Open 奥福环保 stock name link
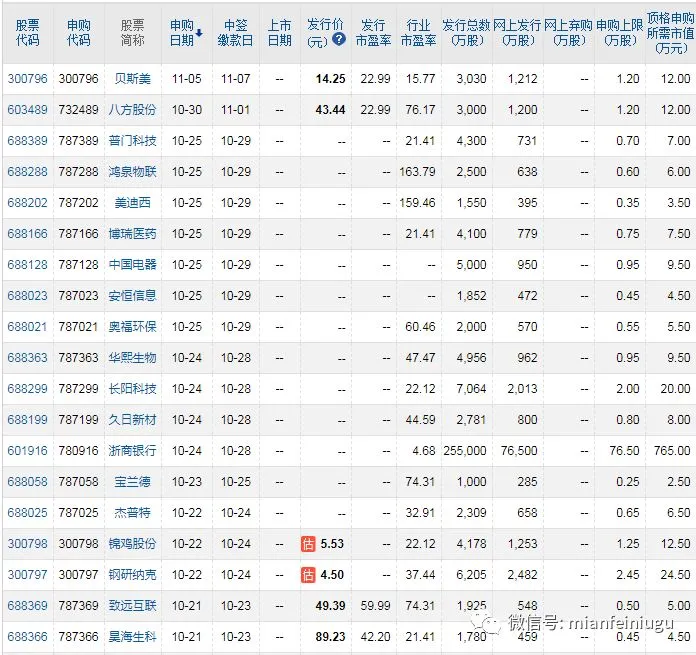The width and height of the screenshot is (696, 655). click(132, 327)
